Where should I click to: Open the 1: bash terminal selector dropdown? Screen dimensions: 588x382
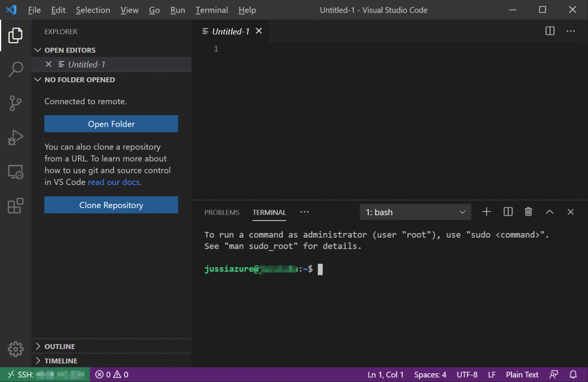coord(415,212)
